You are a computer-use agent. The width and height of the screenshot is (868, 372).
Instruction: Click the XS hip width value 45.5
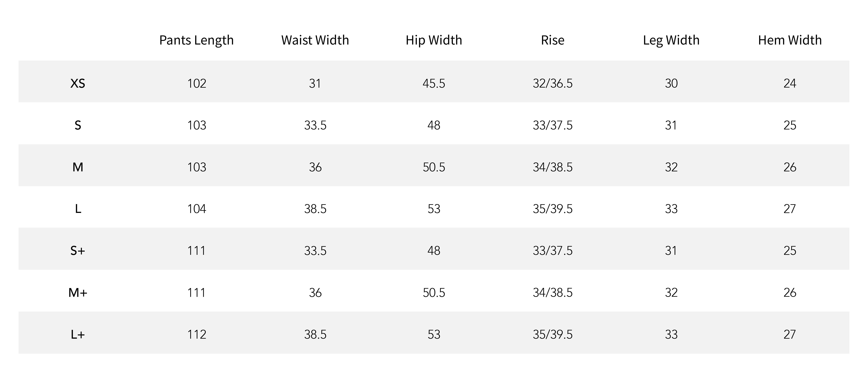pyautogui.click(x=434, y=83)
